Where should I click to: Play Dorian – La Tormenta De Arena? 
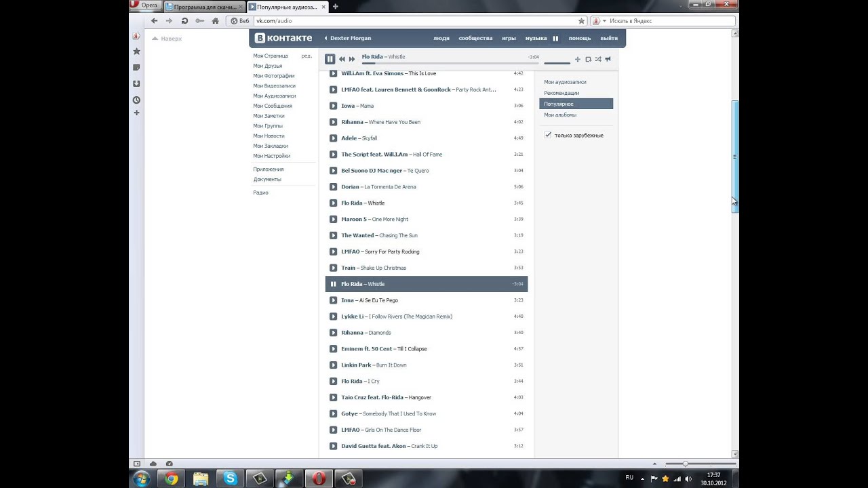coord(333,187)
